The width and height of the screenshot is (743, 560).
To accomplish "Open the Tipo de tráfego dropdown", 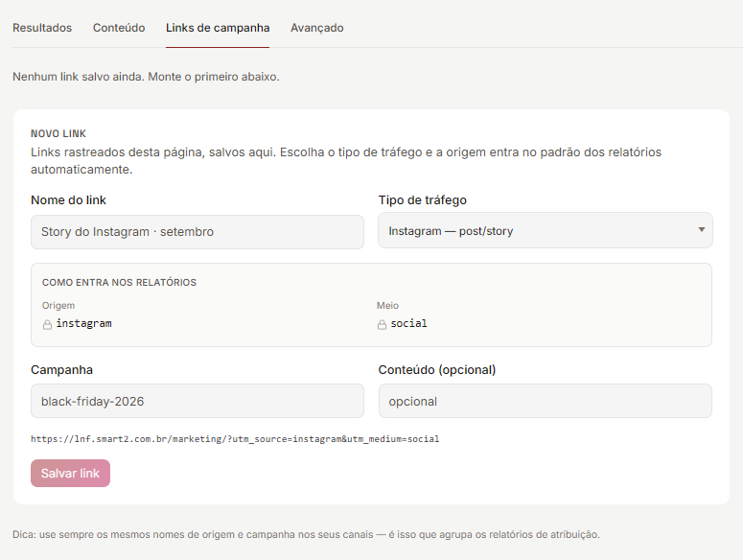I will coord(545,231).
